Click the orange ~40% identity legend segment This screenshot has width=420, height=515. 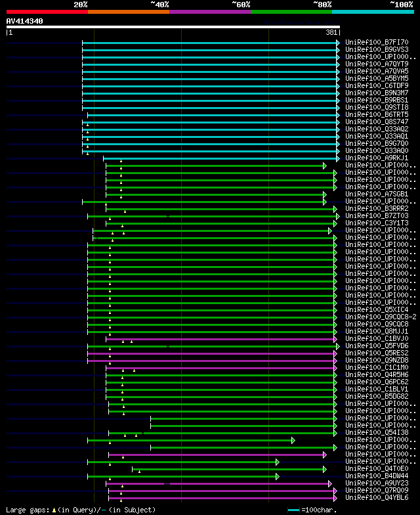point(129,12)
